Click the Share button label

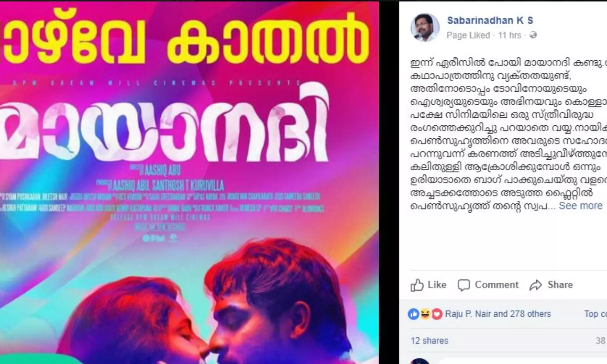click(x=560, y=285)
